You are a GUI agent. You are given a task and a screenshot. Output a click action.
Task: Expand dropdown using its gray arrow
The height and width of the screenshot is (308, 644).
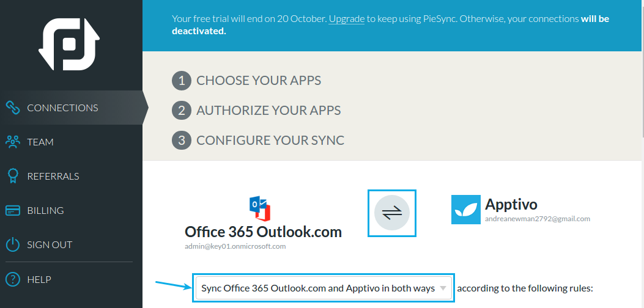pyautogui.click(x=443, y=288)
